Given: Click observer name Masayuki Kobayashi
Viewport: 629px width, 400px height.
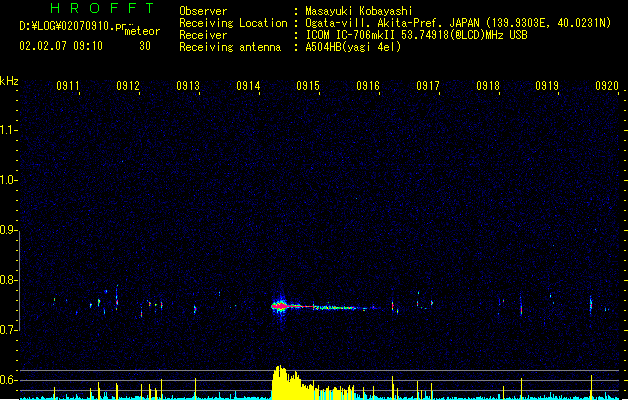Looking at the screenshot, I should click(359, 11).
